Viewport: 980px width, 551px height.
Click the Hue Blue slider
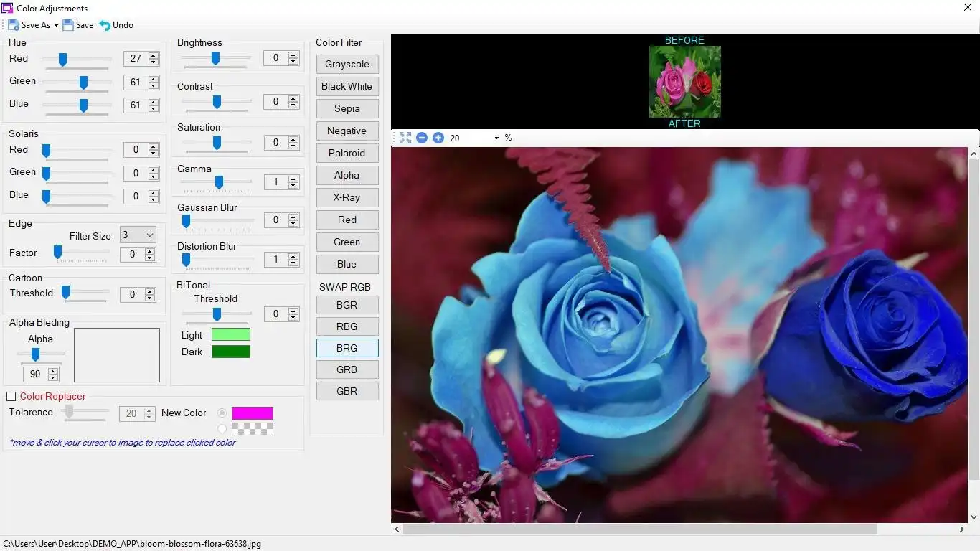(77, 105)
